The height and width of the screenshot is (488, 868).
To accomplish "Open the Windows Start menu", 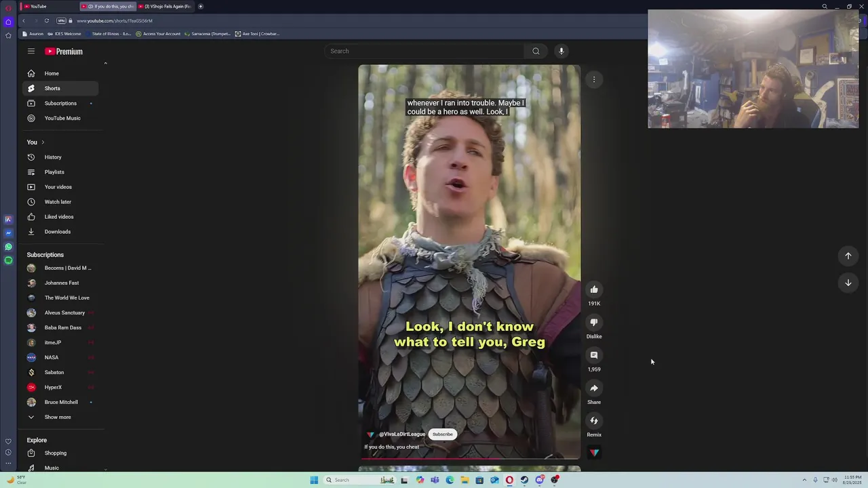I will [314, 480].
